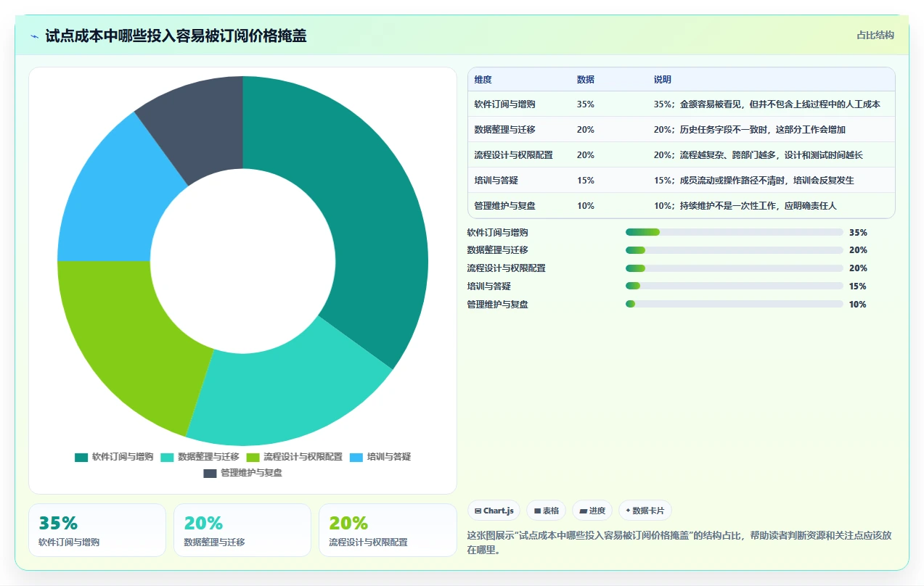Click the Chart.js tag chip
Viewport: 924px width, 586px height.
coord(494,511)
